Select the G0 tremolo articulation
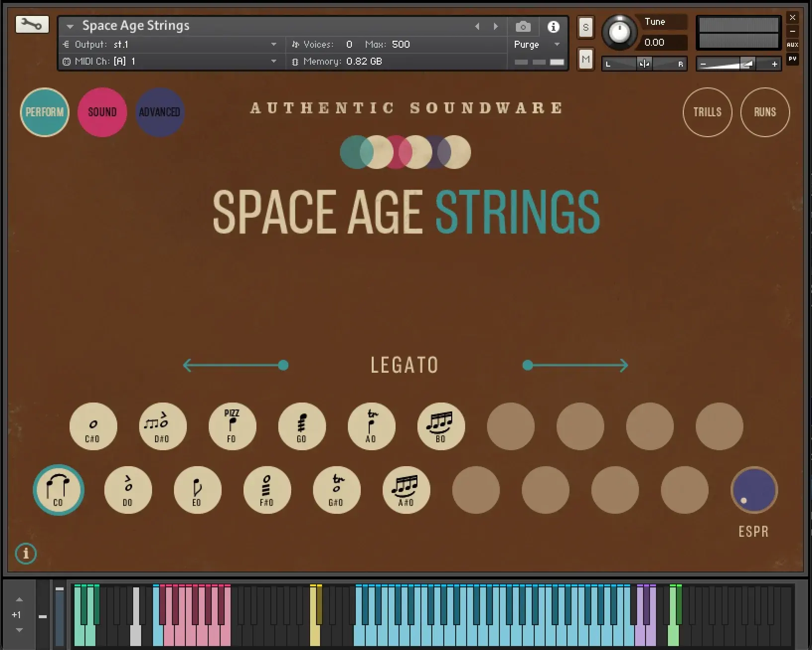Screen dimensions: 812x650 point(302,426)
